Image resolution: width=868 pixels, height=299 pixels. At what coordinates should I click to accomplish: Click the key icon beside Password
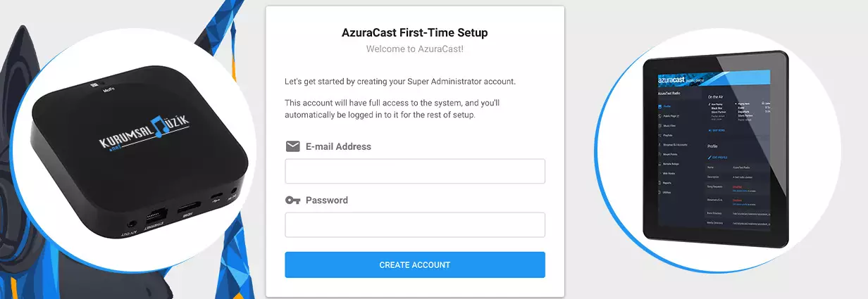(x=292, y=201)
